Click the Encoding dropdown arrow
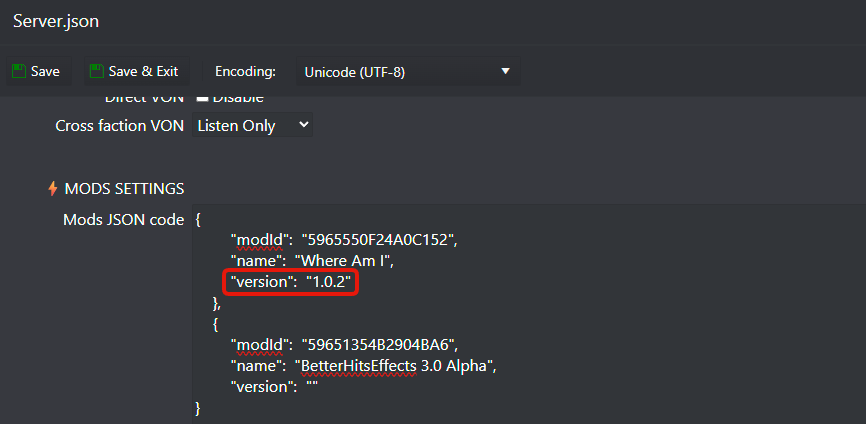 505,71
